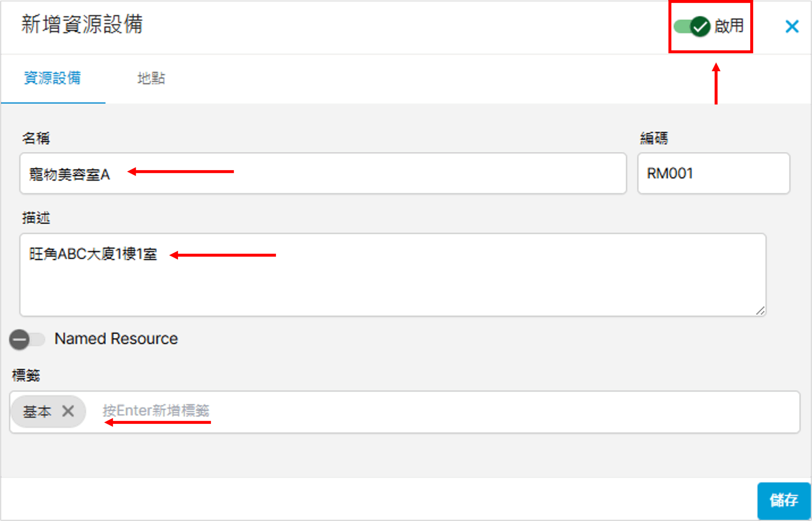Click the 描述 field label
Screen dimensions: 812x521
coord(36,218)
